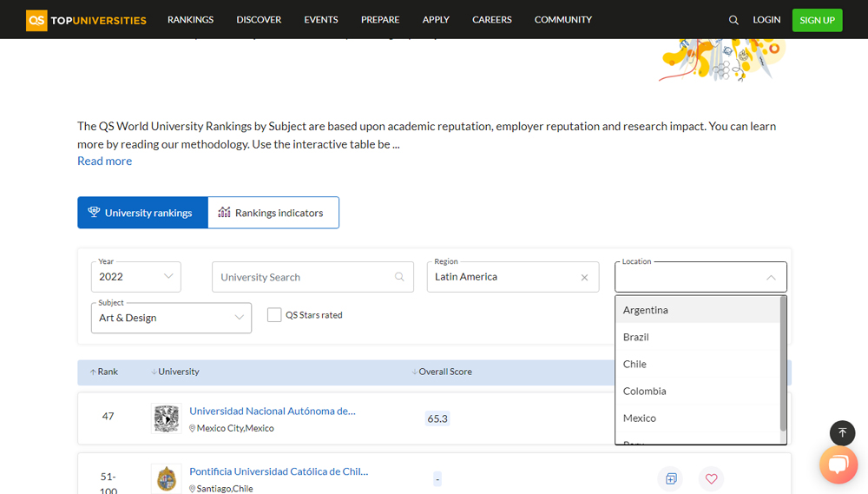Tick the QS Stars rated checkbox
868x494 pixels.
[274, 314]
